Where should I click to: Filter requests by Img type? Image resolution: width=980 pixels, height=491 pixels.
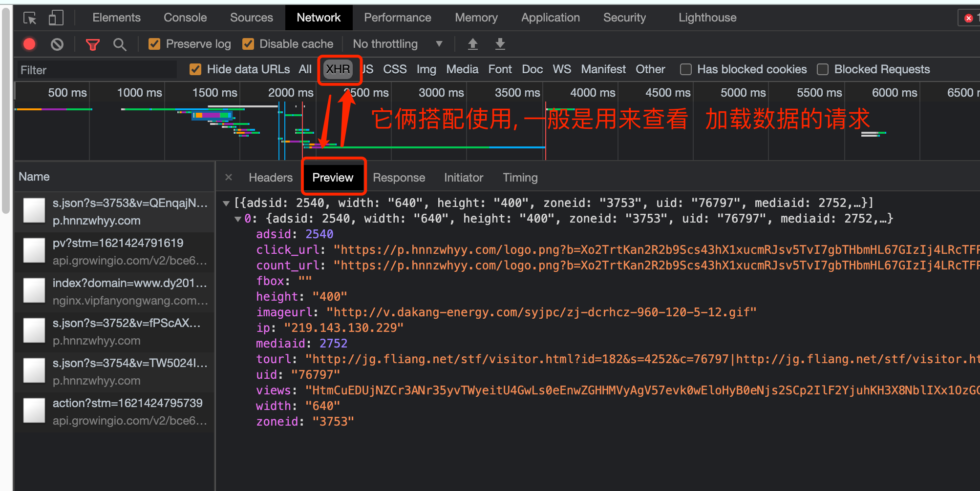click(426, 69)
